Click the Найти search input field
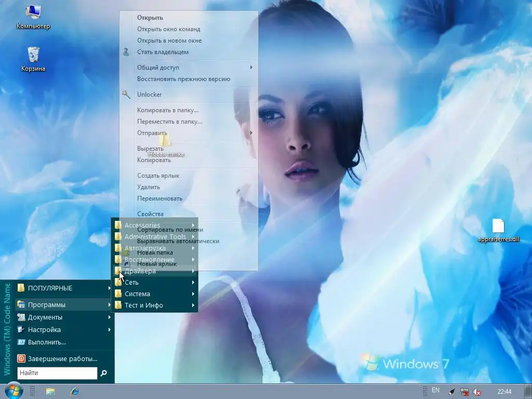The image size is (532, 399). point(57,373)
